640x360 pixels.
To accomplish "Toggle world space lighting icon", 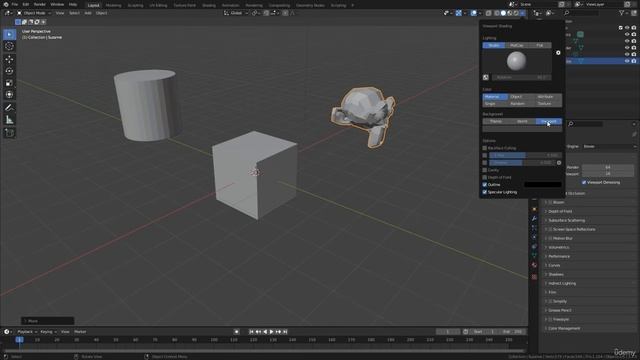I will tap(486, 77).
